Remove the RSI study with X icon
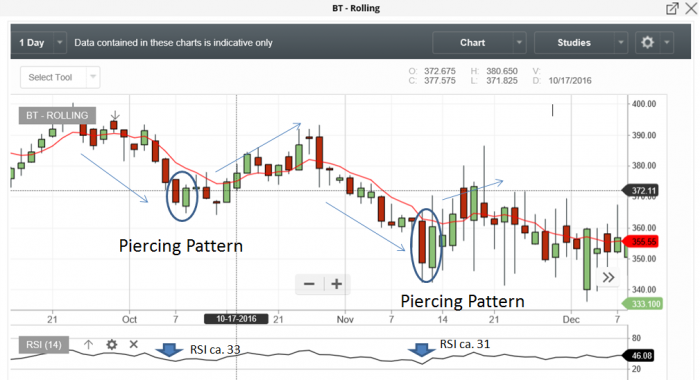 coord(133,344)
